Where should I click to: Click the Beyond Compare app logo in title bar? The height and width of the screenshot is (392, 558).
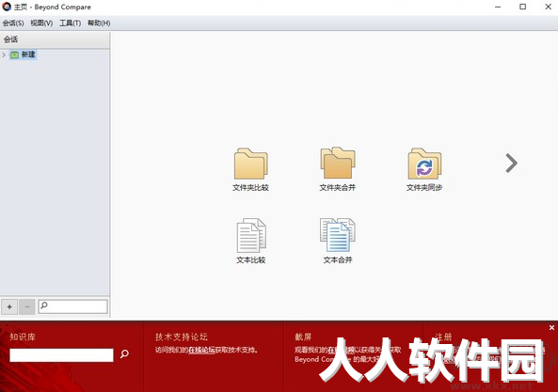tap(7, 7)
